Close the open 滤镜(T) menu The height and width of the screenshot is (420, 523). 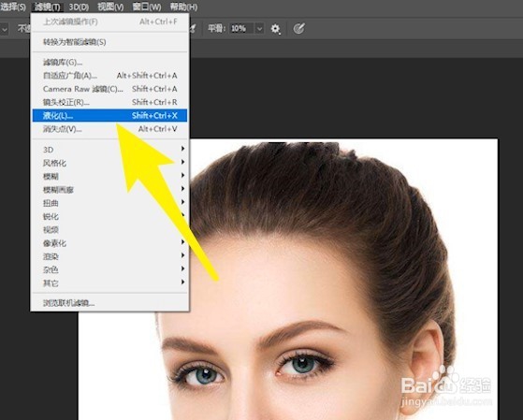coord(48,7)
